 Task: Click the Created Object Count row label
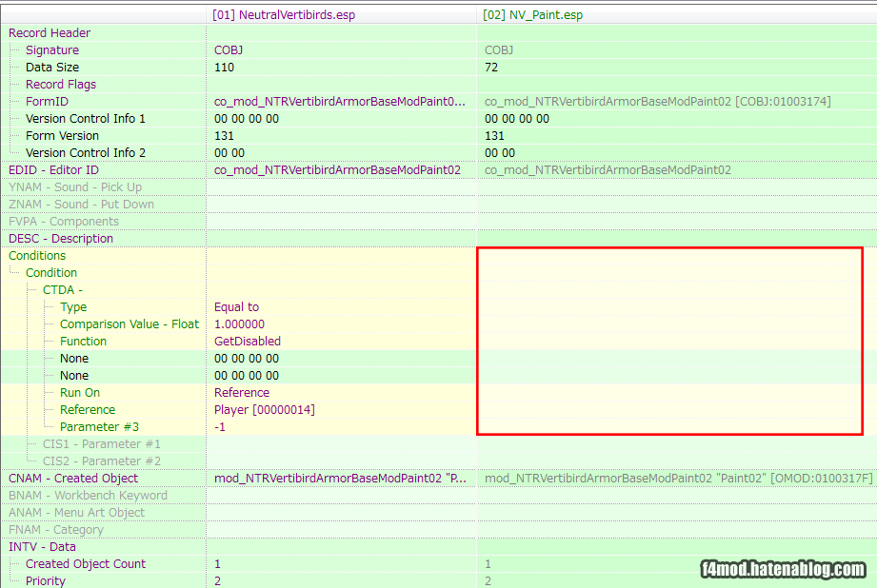(85, 564)
